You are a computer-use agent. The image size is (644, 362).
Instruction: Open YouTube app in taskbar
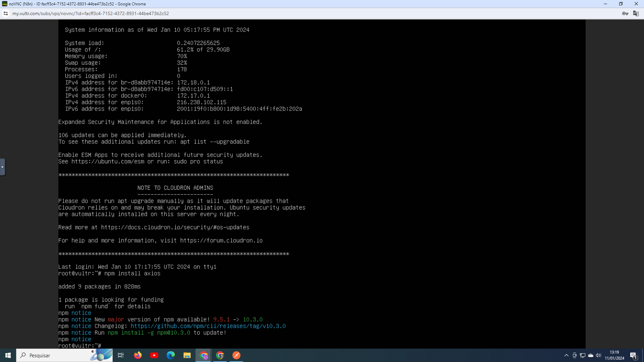tap(154, 355)
